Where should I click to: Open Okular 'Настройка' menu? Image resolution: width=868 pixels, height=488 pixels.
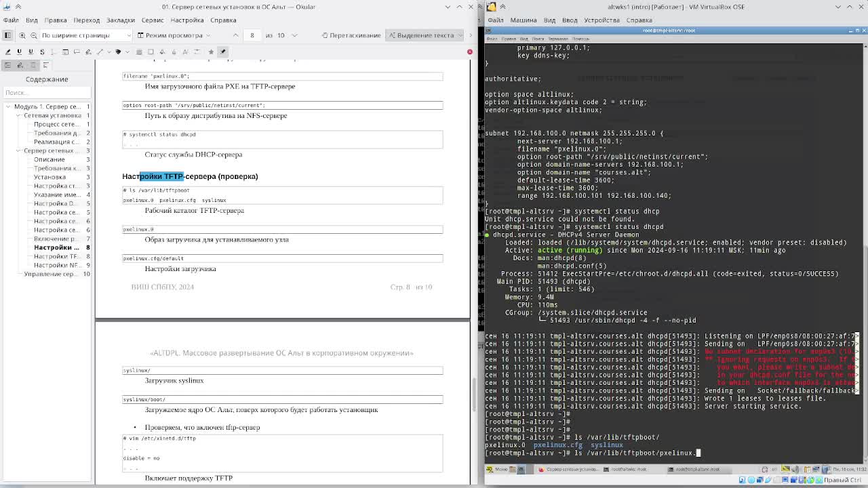[186, 20]
